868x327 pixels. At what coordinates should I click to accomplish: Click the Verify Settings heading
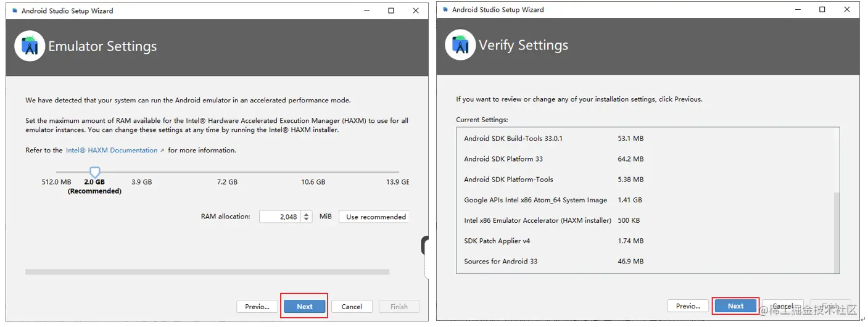coord(523,45)
